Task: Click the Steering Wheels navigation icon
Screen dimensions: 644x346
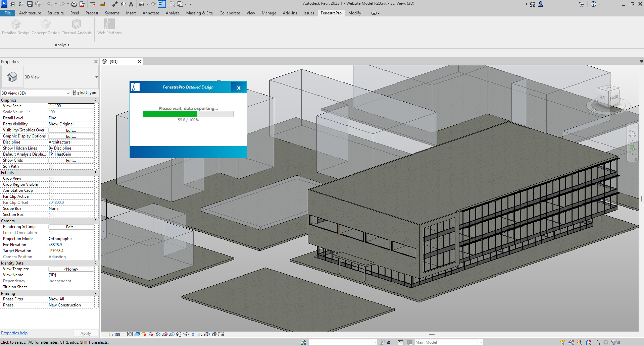Action: 633,134
